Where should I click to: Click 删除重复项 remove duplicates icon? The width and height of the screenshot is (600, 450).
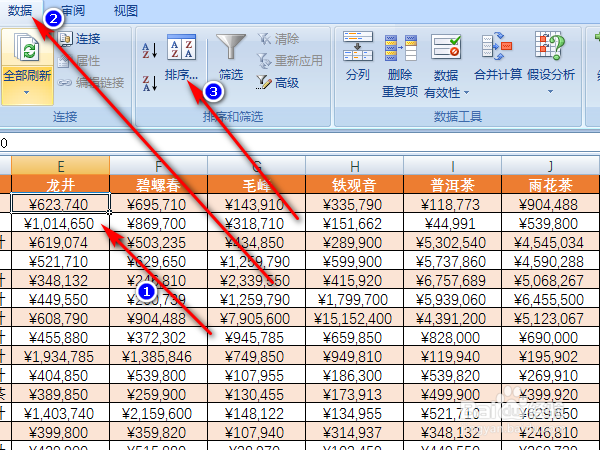pyautogui.click(x=400, y=48)
